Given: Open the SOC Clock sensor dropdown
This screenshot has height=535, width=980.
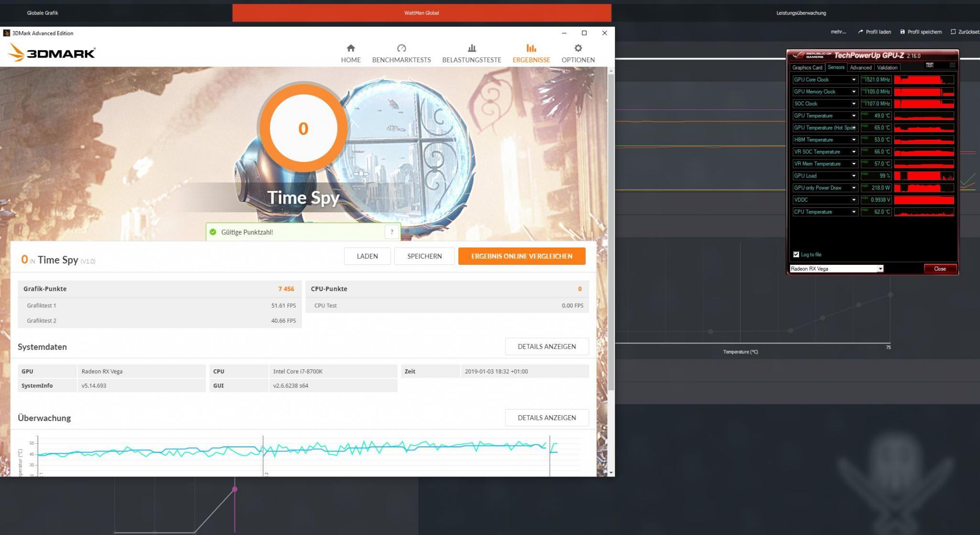Looking at the screenshot, I should 853,103.
